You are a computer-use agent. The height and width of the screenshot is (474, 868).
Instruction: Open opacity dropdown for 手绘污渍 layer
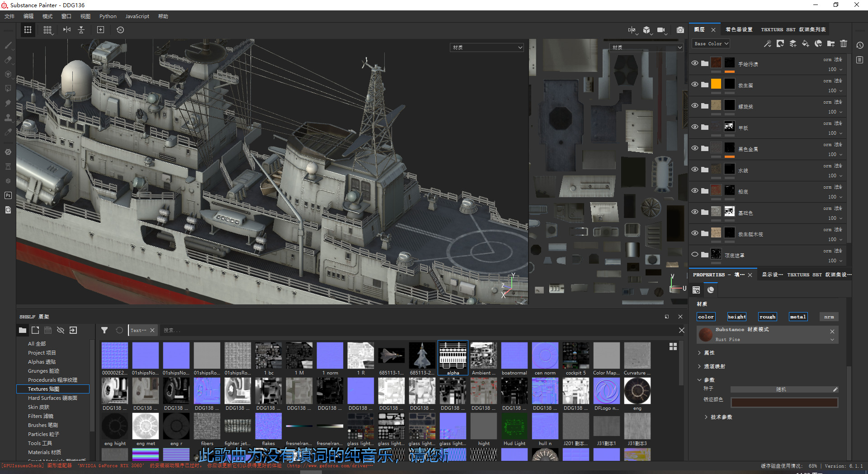pyautogui.click(x=835, y=69)
